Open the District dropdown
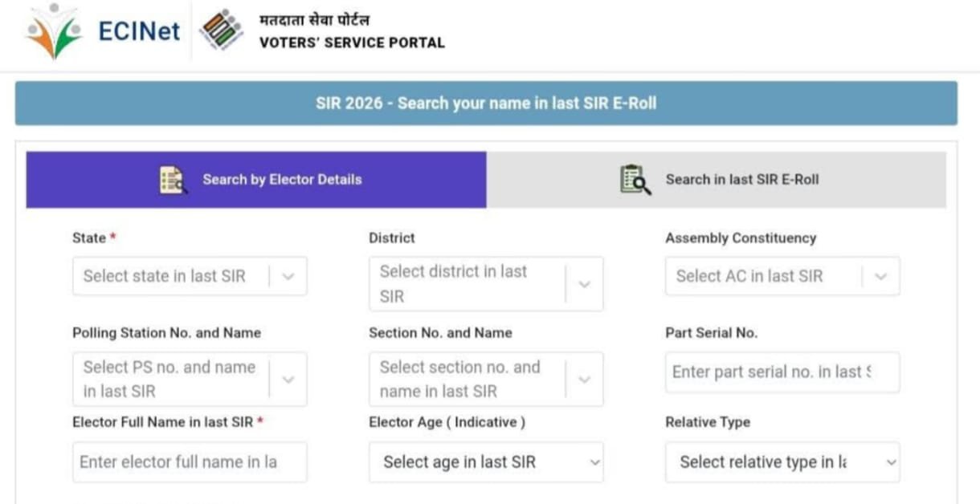This screenshot has width=980, height=504. point(470,284)
